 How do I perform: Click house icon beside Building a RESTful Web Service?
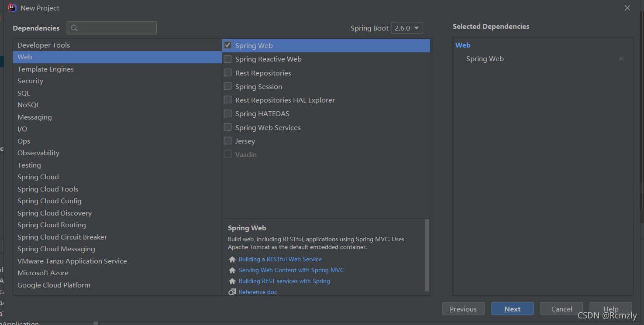coord(232,260)
